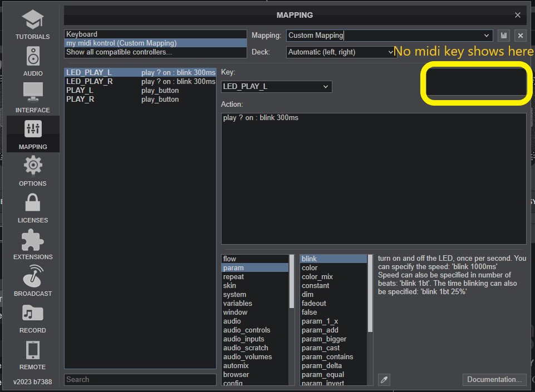
Task: Select the Keyboard device in the list
Action: (82, 34)
